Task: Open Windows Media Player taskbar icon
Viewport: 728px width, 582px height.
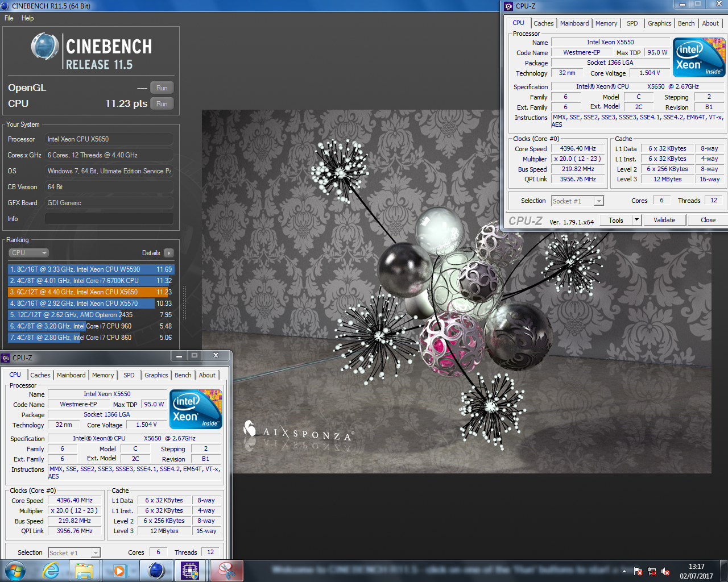Action: click(119, 570)
